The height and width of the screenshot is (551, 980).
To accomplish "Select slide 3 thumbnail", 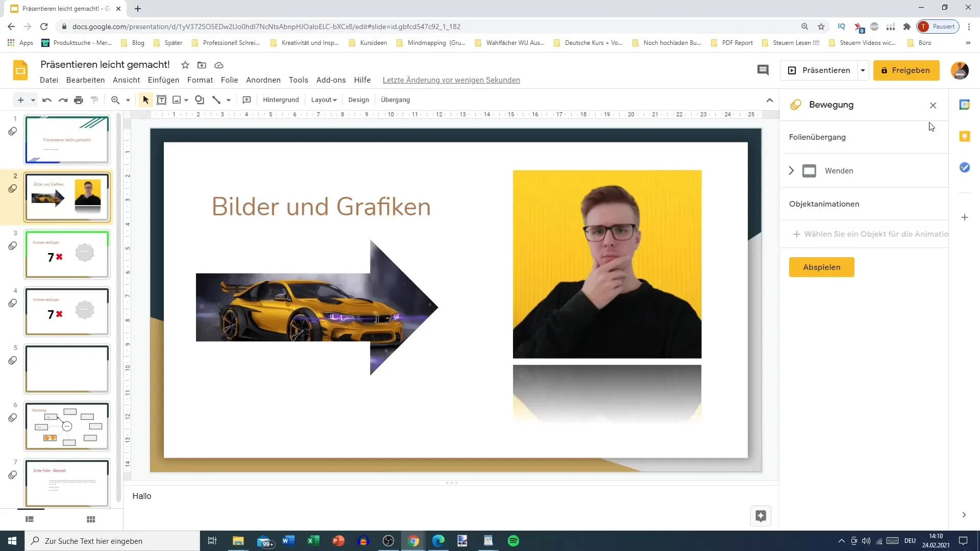I will (x=67, y=254).
